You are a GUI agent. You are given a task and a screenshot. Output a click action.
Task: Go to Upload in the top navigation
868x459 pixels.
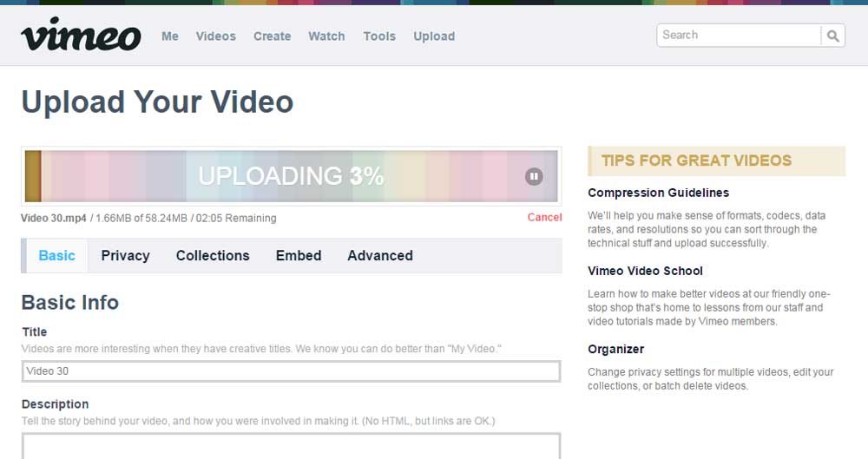[434, 36]
